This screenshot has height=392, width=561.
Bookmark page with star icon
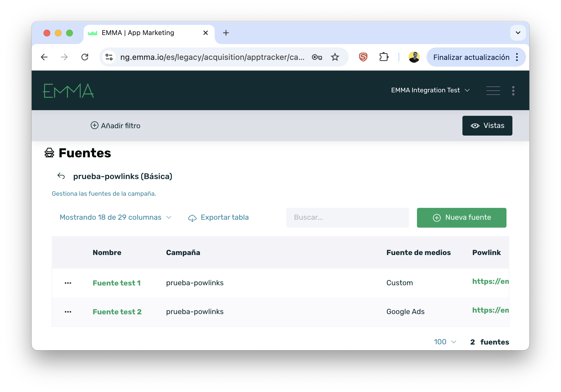pos(335,57)
